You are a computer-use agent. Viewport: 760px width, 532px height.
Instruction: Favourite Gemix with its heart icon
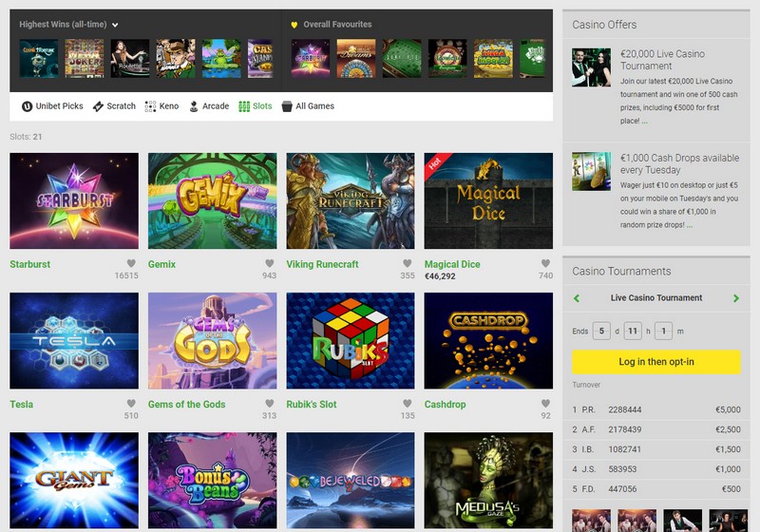(x=270, y=263)
